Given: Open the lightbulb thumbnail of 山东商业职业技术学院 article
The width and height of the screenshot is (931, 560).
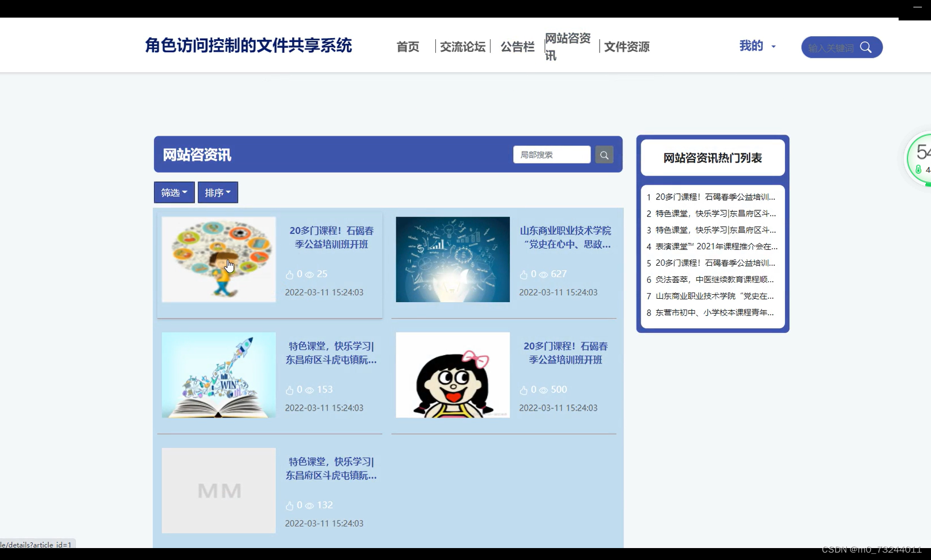Looking at the screenshot, I should 453,260.
